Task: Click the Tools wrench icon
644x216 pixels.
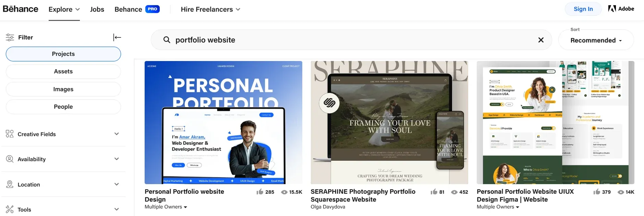Action: pyautogui.click(x=10, y=209)
